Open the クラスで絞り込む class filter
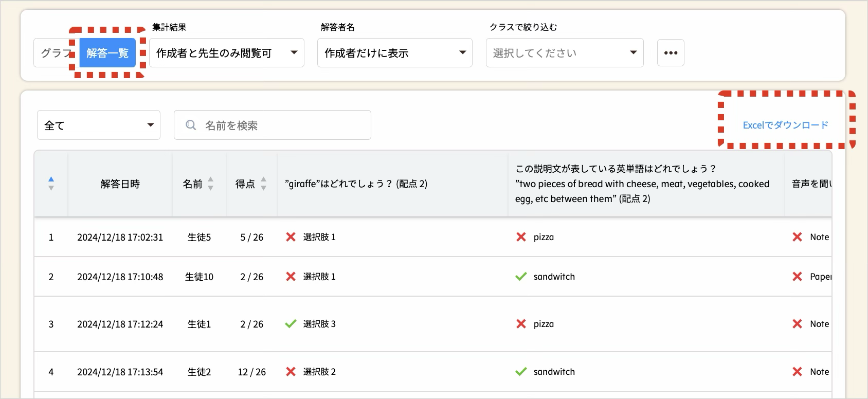The image size is (868, 399). pyautogui.click(x=564, y=53)
